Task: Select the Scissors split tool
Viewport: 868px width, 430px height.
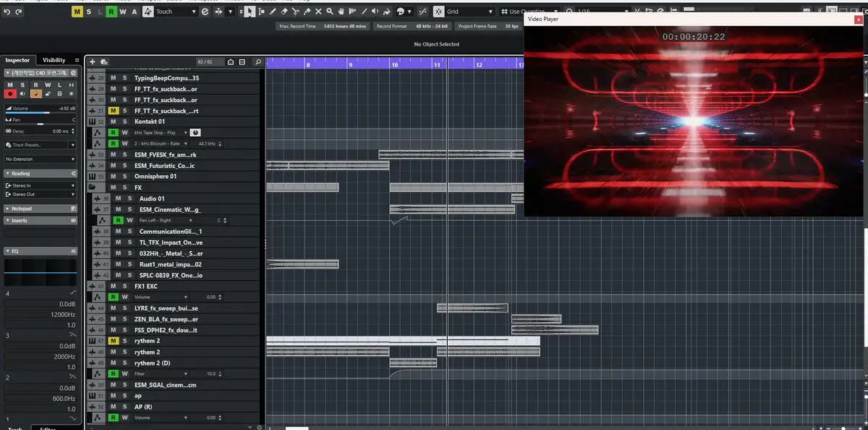Action: point(295,12)
